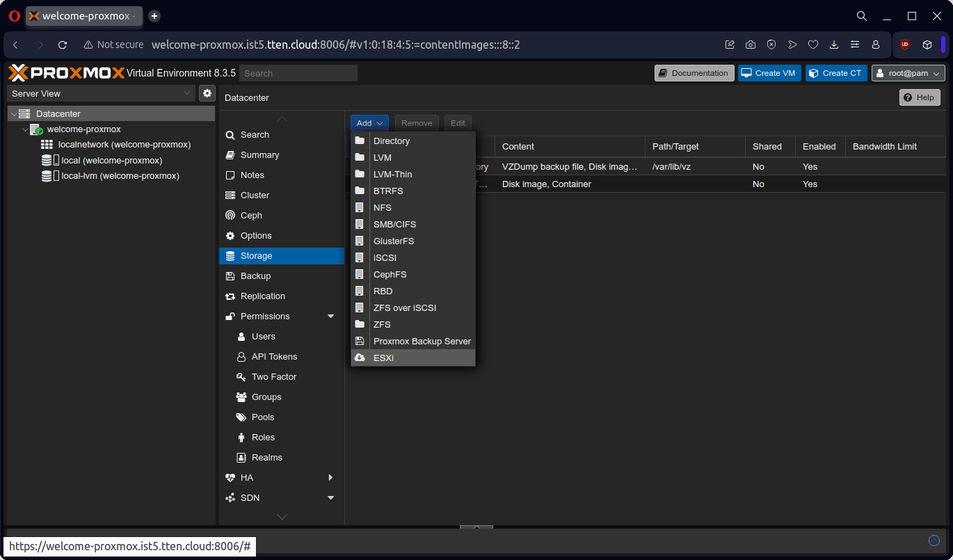Choose GlusterFS storage type
953x560 pixels.
click(413, 241)
